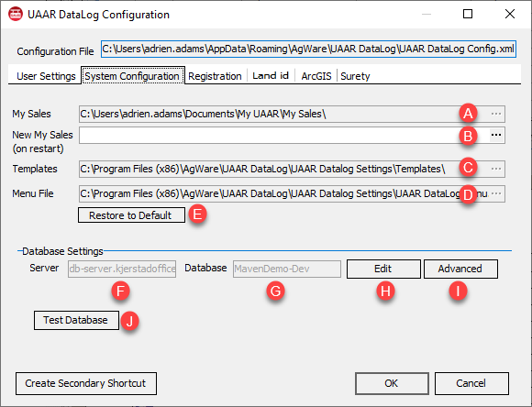This screenshot has width=532, height=407.
Task: Switch to the User Settings tab
Action: click(46, 76)
